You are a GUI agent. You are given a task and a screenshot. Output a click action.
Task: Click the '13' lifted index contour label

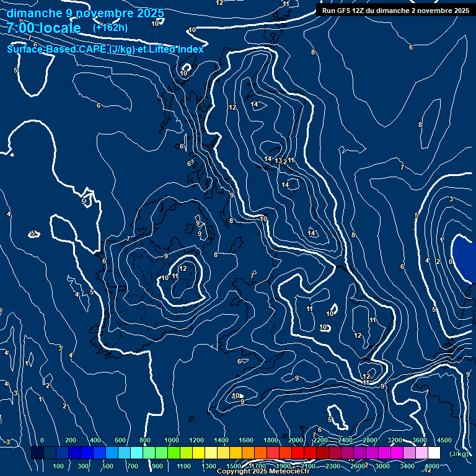(x=278, y=161)
